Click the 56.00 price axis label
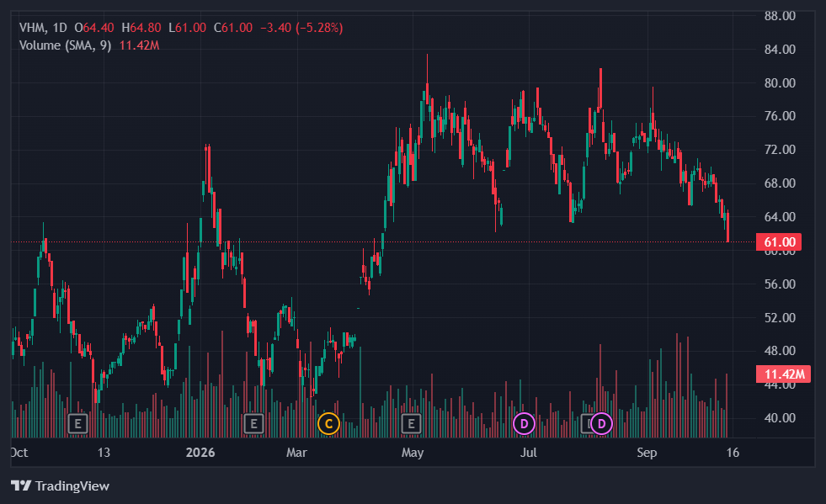This screenshot has height=504, width=826. [780, 284]
